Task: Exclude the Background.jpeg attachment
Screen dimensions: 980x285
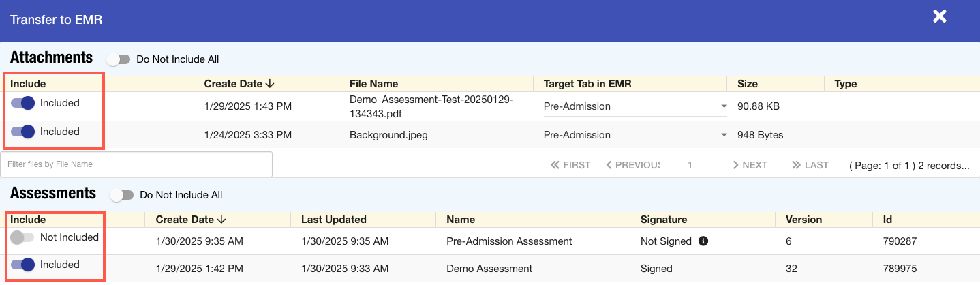Action: (x=23, y=132)
